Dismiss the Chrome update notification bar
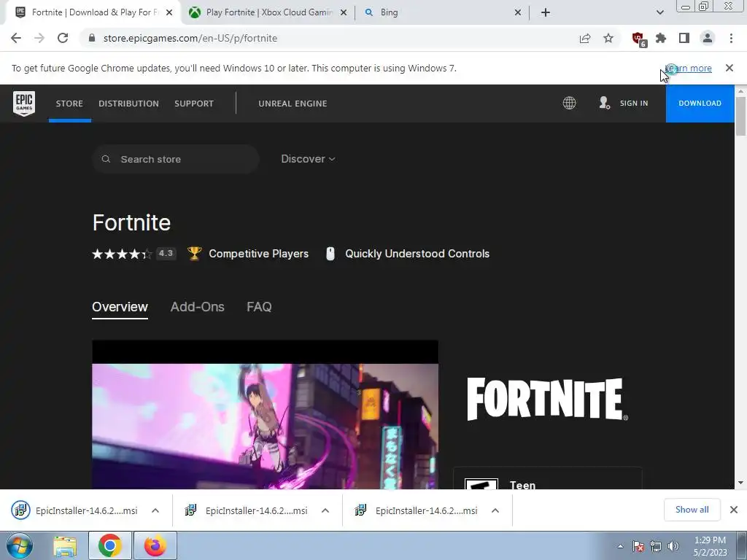 pyautogui.click(x=729, y=68)
